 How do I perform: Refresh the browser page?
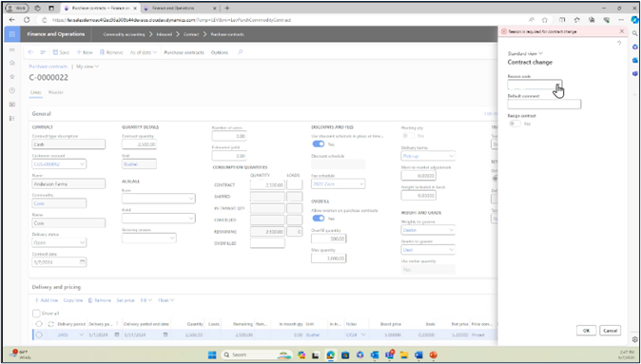(27, 20)
